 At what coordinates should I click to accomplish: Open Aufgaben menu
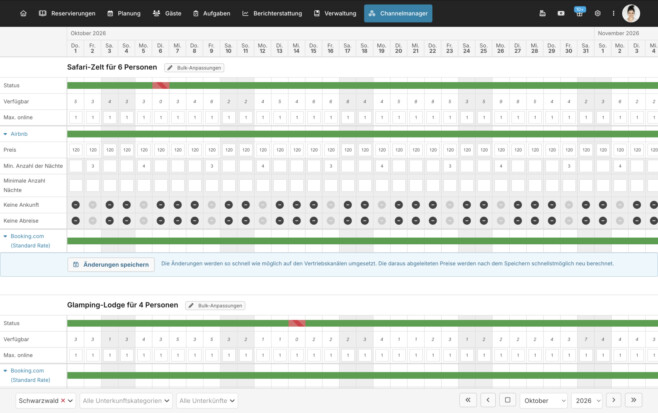click(212, 13)
